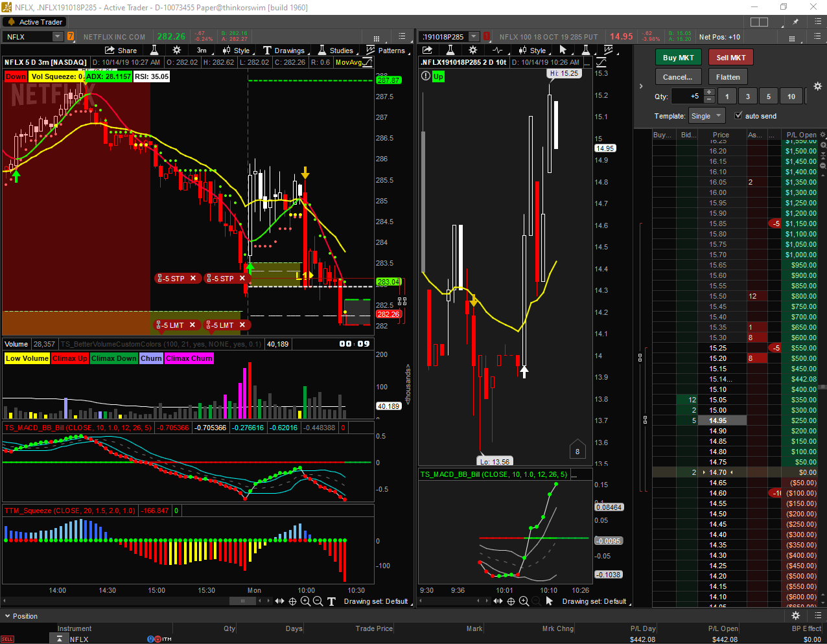This screenshot has height=644, width=827.
Task: Open Drawing set: Default under the option chart
Action: [594, 601]
